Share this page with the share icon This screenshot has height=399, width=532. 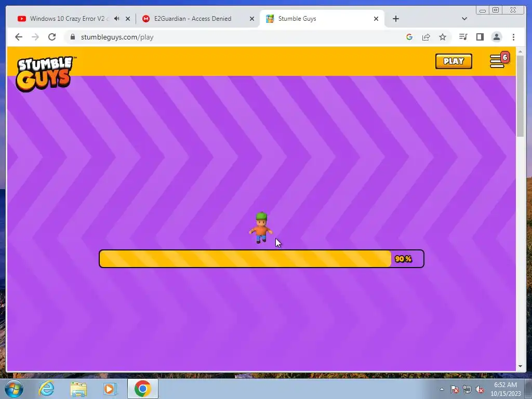point(426,37)
